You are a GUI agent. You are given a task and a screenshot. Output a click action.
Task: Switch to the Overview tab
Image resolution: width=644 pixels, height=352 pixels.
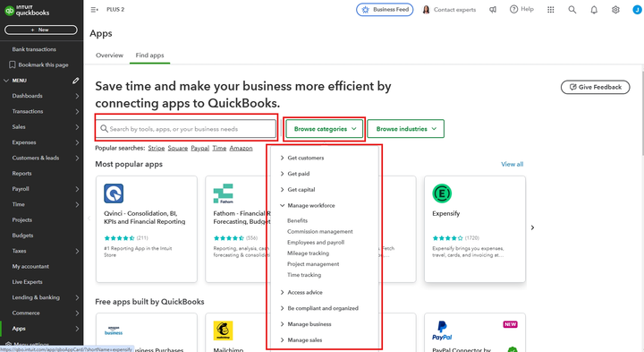[x=109, y=56]
